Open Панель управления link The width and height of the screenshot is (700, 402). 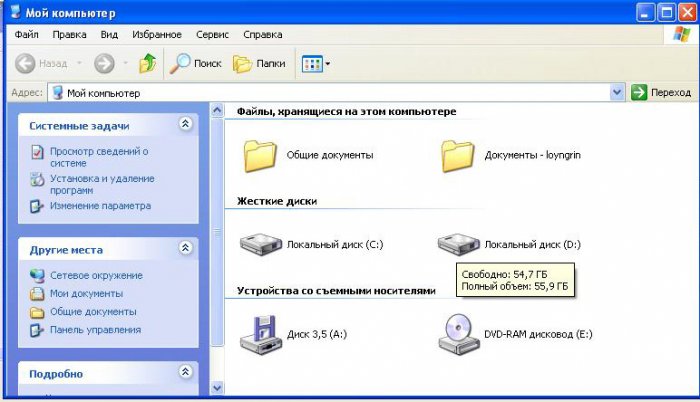[96, 330]
